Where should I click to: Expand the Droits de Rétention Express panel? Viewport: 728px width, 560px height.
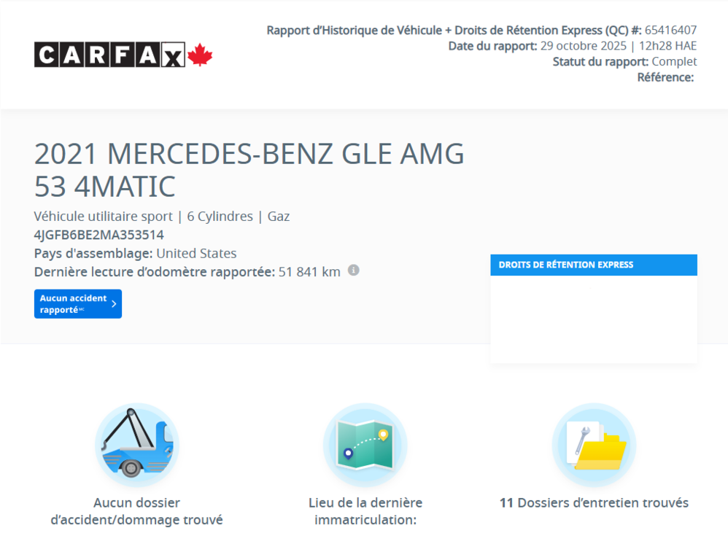593,265
